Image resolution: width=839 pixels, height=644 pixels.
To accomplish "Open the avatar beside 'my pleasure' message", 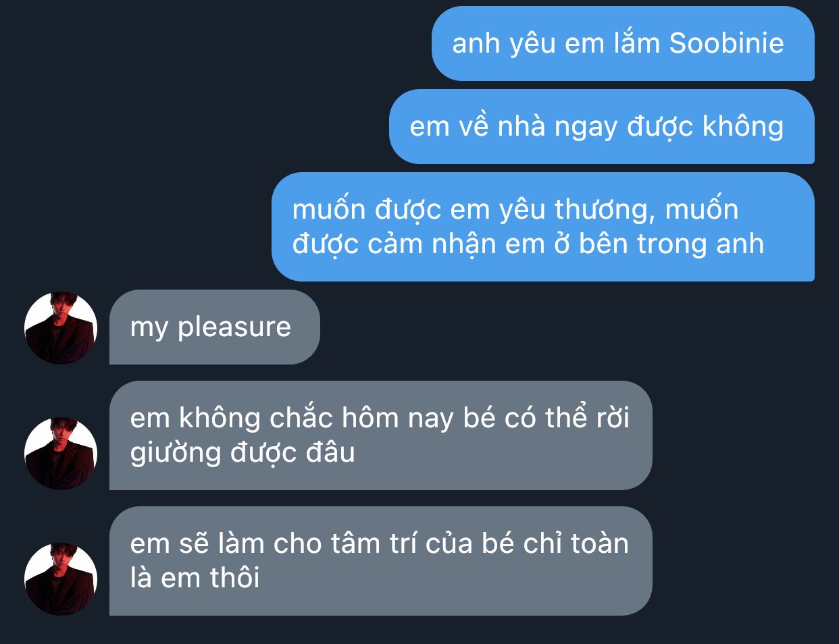I will point(61,328).
